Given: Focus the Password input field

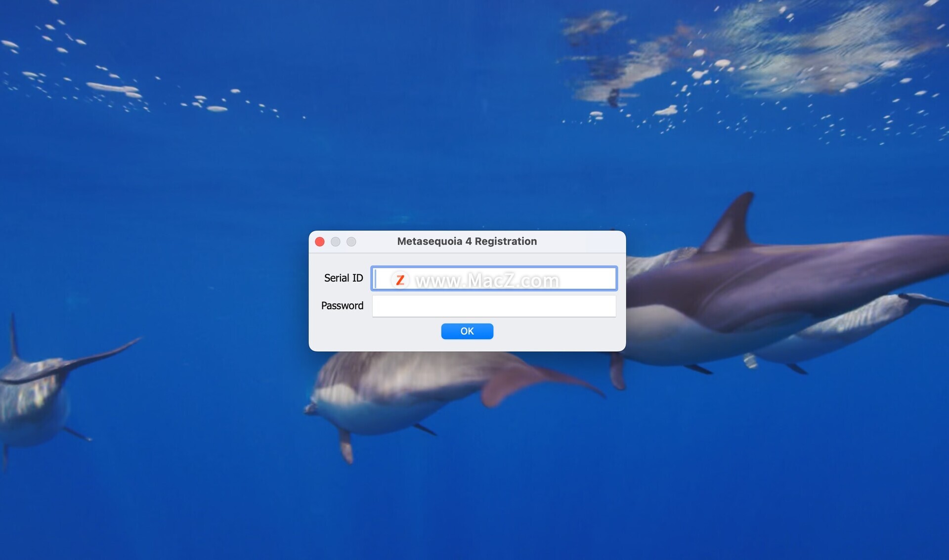Looking at the screenshot, I should pyautogui.click(x=494, y=306).
